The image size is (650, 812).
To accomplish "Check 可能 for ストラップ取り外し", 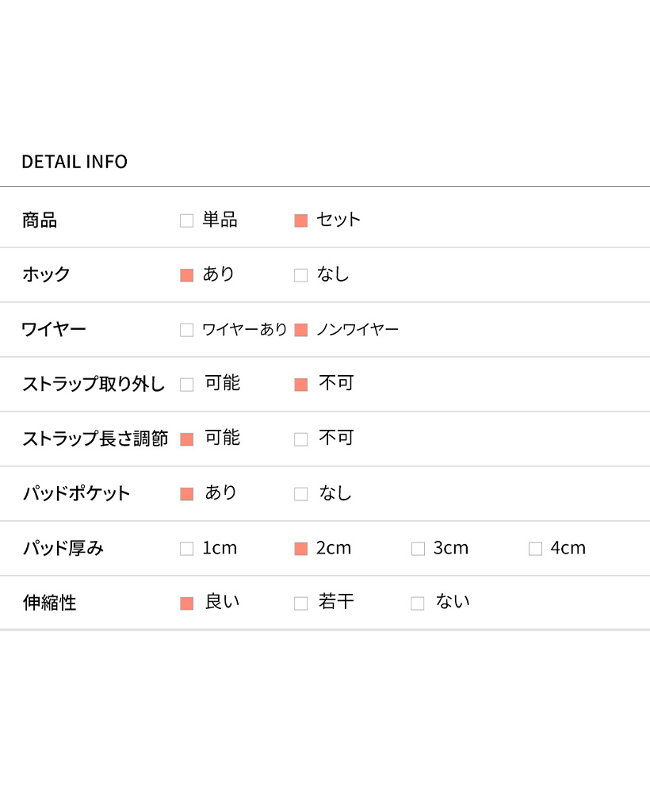I will [x=187, y=385].
